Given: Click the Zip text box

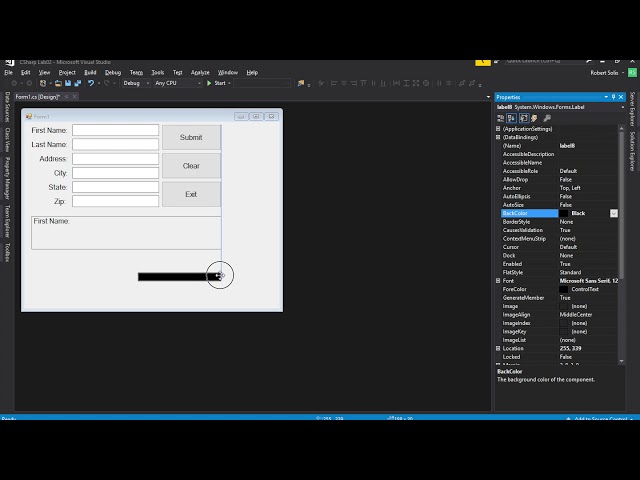Looking at the screenshot, I should click(x=116, y=201).
